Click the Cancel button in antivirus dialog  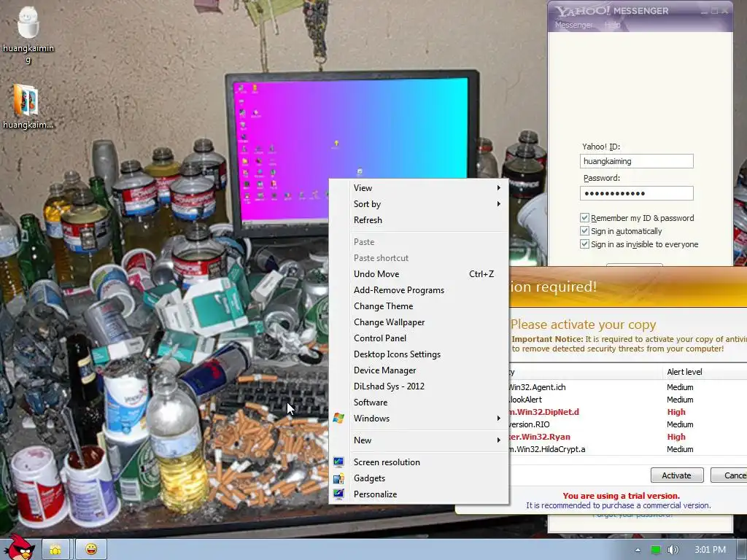[x=729, y=475]
